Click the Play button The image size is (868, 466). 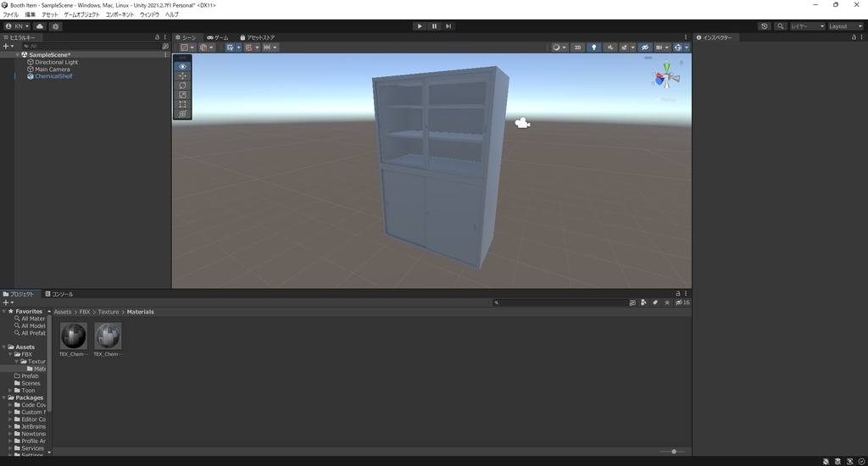pyautogui.click(x=420, y=26)
